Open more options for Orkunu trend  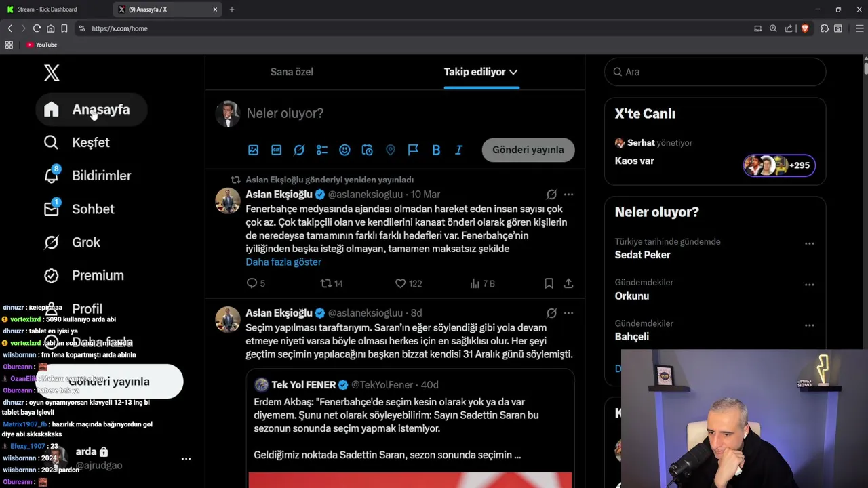(x=809, y=285)
